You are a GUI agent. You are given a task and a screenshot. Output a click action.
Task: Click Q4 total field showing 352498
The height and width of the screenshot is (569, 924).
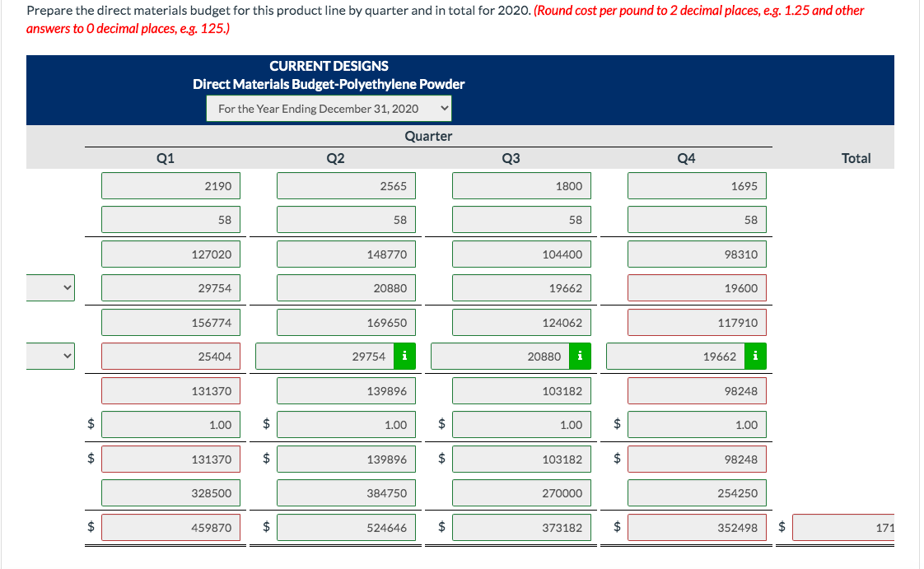698,528
